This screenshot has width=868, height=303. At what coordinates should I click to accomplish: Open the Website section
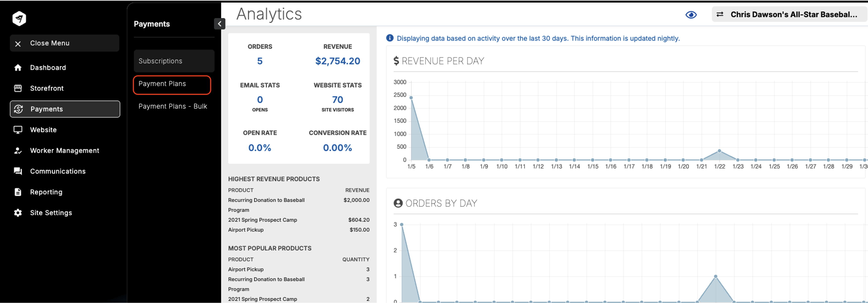coord(43,130)
